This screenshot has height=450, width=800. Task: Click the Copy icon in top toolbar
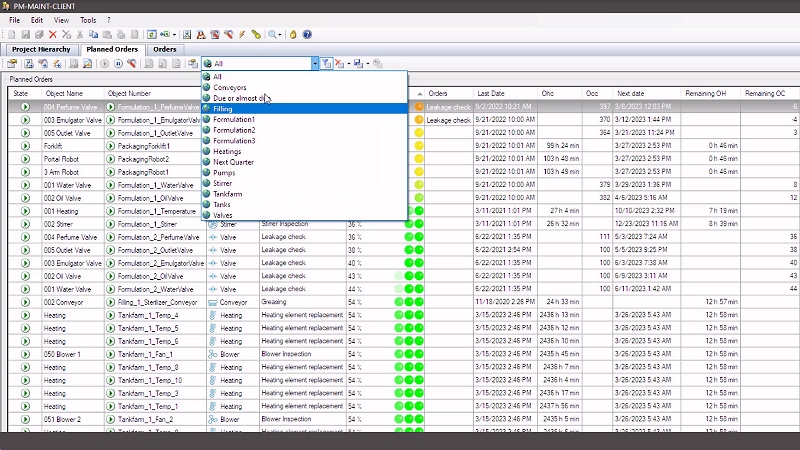(93, 35)
